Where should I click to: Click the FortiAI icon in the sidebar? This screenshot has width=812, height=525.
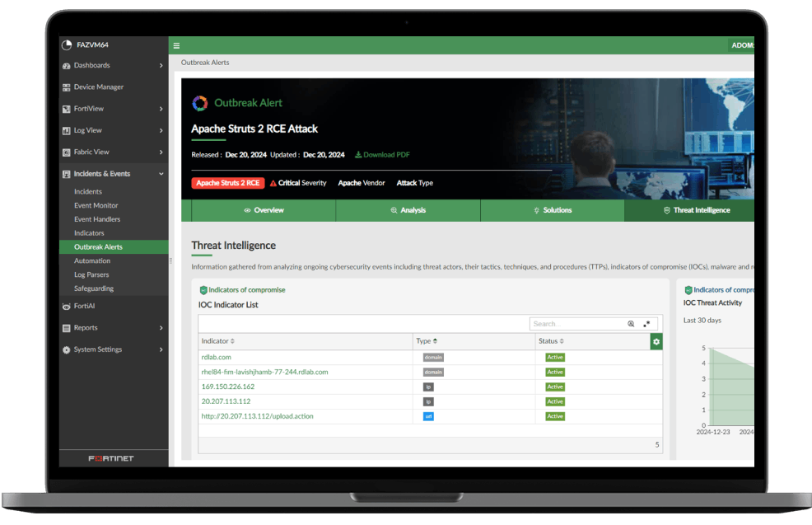tap(67, 306)
